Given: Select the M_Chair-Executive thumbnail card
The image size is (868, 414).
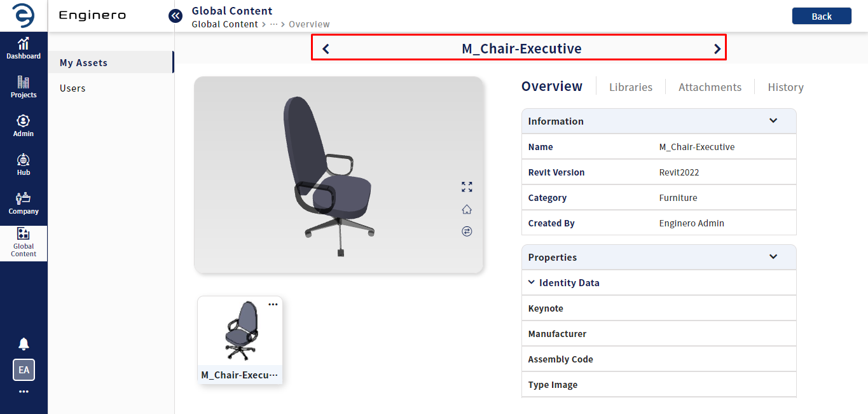Looking at the screenshot, I should [x=240, y=340].
